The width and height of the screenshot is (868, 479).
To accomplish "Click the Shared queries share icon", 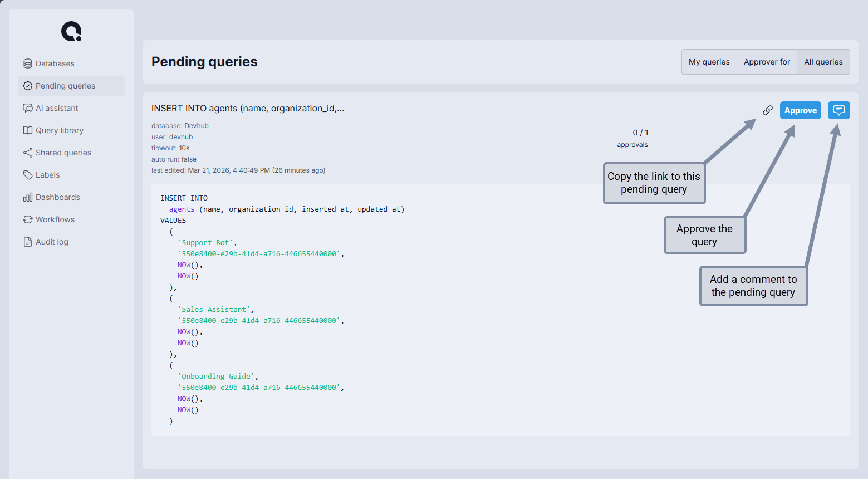I will point(28,153).
